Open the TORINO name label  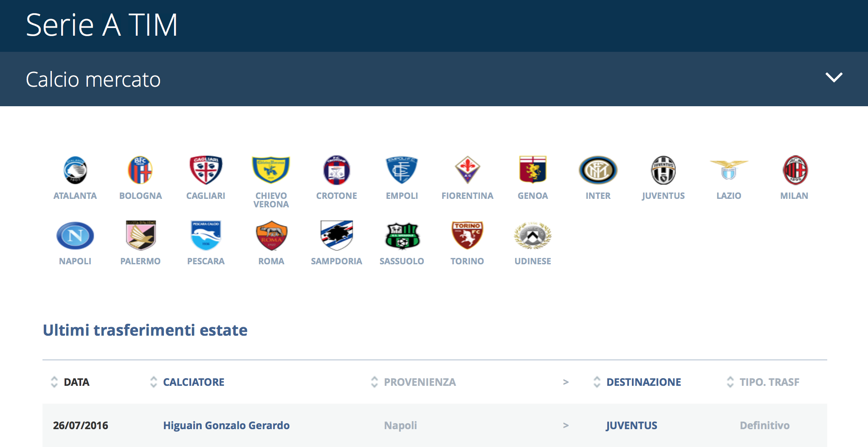pos(467,261)
